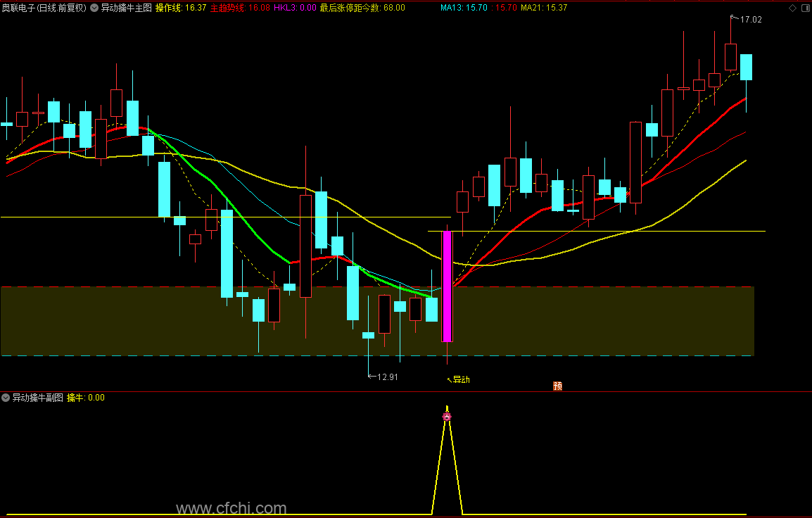The width and height of the screenshot is (812, 518).
Task: Select the magenta 异动 signal candlestick
Action: click(x=447, y=286)
